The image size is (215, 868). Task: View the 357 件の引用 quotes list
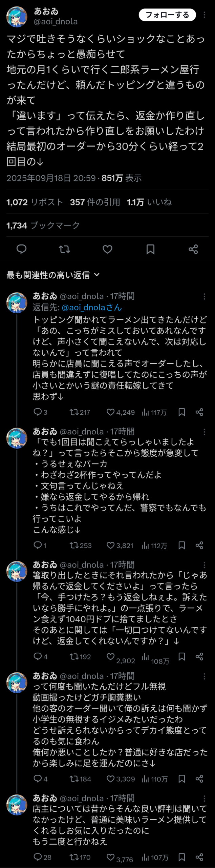[x=95, y=202]
